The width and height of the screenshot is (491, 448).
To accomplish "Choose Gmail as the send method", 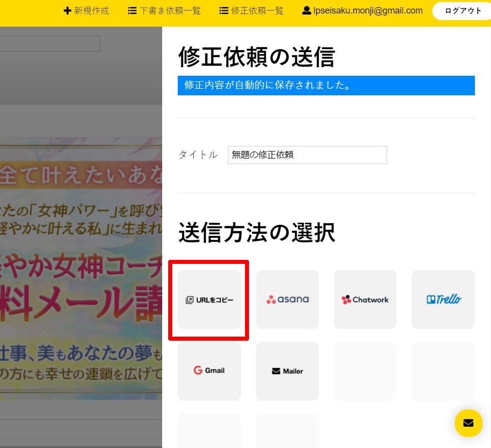I will point(209,371).
